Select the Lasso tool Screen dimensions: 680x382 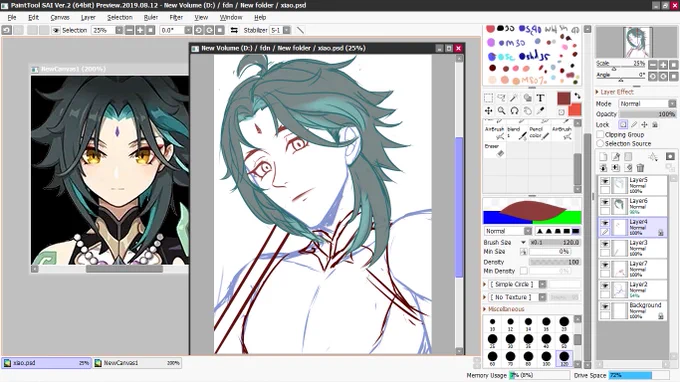(501, 98)
